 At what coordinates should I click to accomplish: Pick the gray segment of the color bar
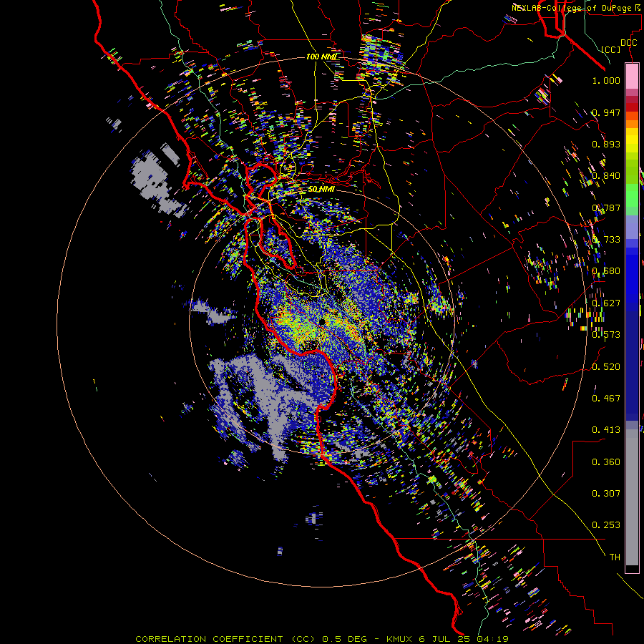pyautogui.click(x=632, y=497)
